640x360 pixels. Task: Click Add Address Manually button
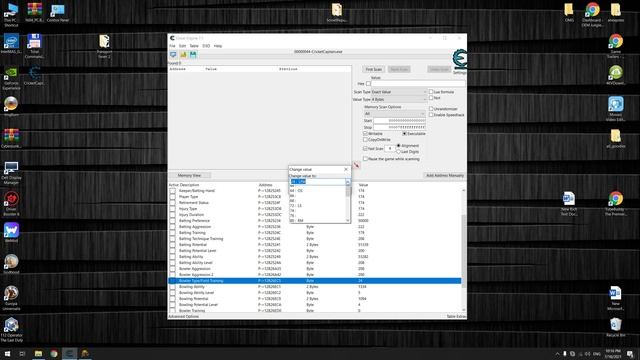(x=444, y=176)
